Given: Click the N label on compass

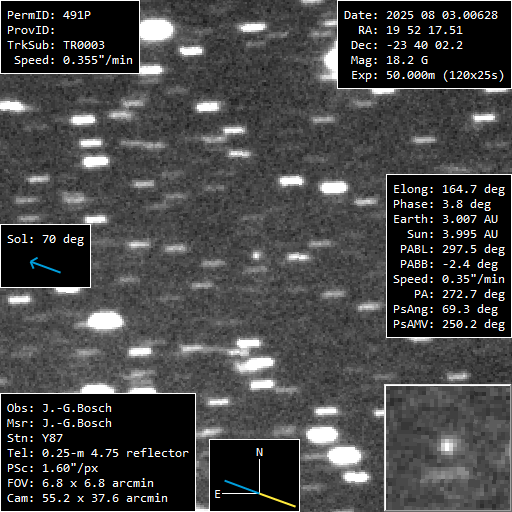Looking at the screenshot, I should tap(259, 452).
